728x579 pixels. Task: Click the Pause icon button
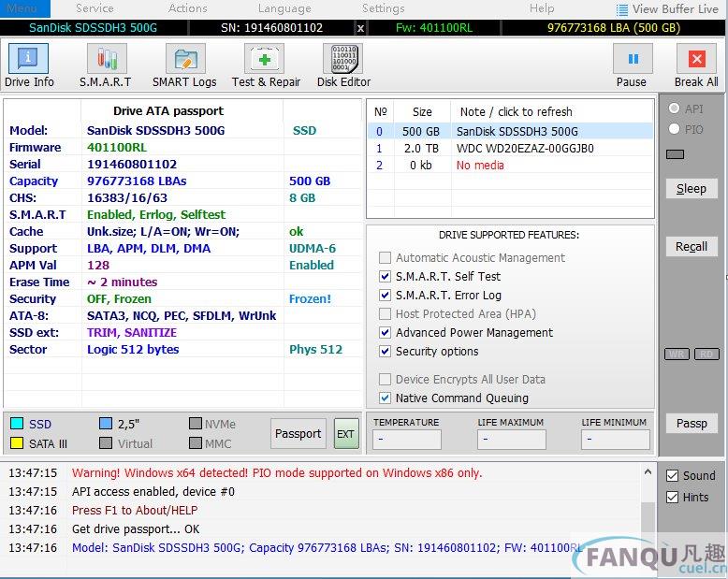[x=633, y=58]
